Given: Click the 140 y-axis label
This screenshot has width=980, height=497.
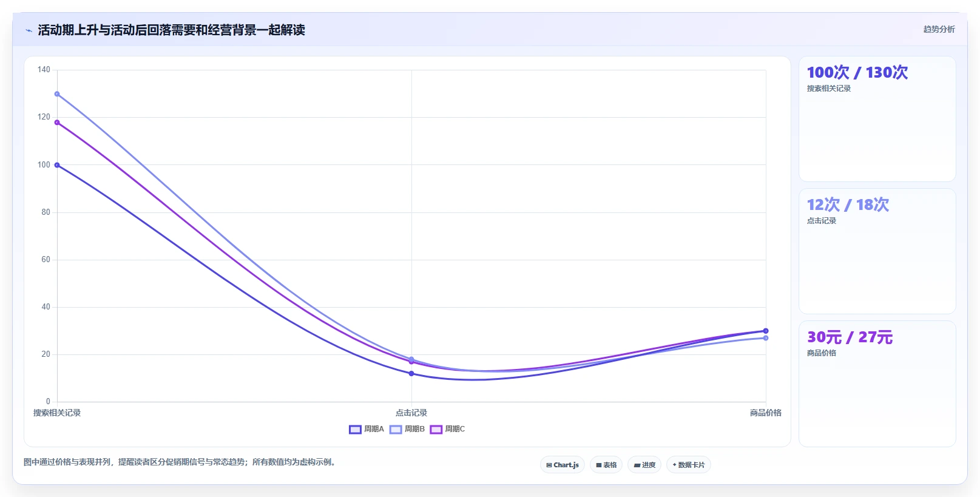Looking at the screenshot, I should [x=44, y=70].
